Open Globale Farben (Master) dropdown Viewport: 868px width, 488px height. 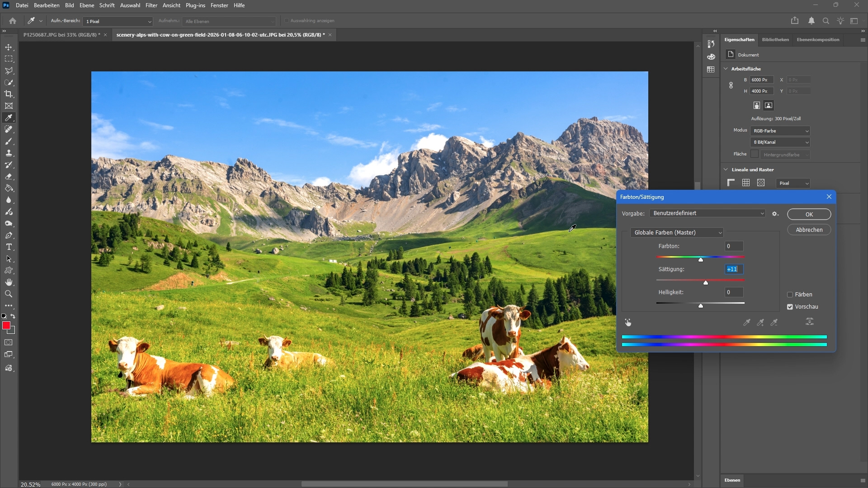click(x=677, y=233)
